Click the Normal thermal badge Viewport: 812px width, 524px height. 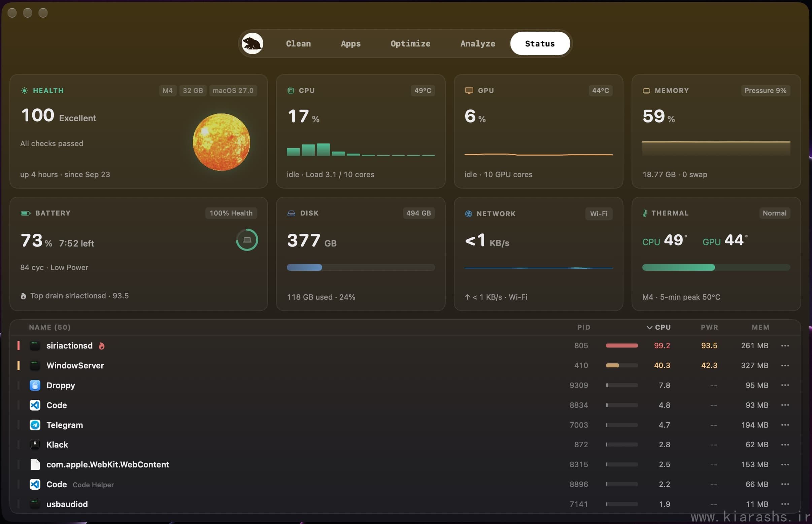pyautogui.click(x=775, y=213)
